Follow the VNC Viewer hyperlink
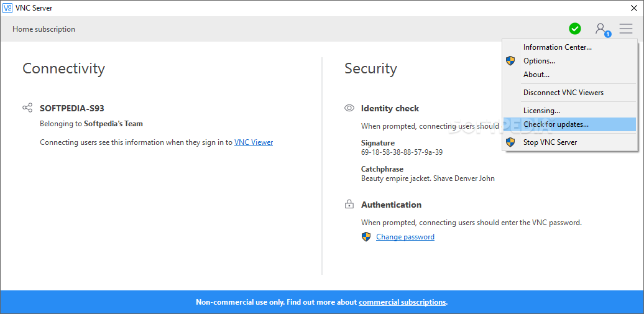Screen dimensions: 644x314 (254, 142)
